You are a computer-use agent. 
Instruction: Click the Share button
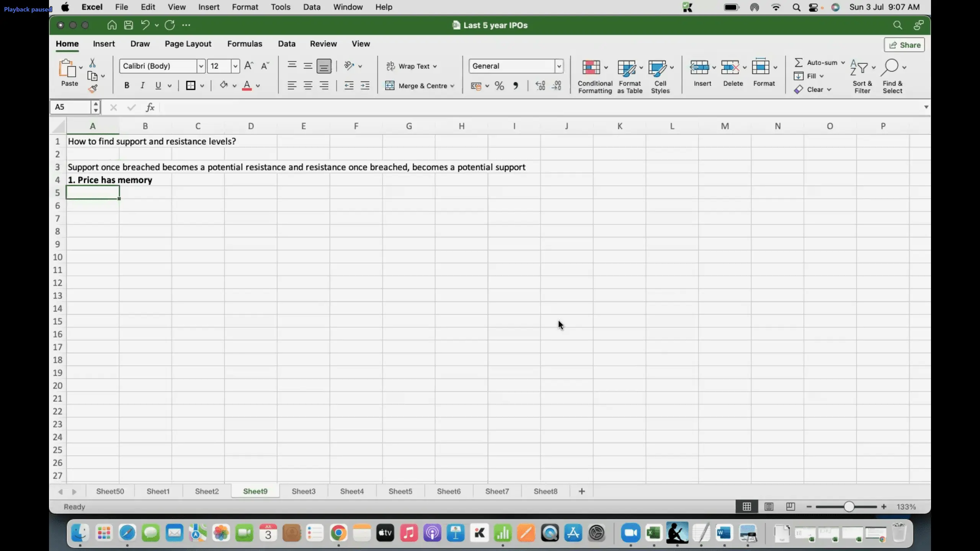pos(904,45)
